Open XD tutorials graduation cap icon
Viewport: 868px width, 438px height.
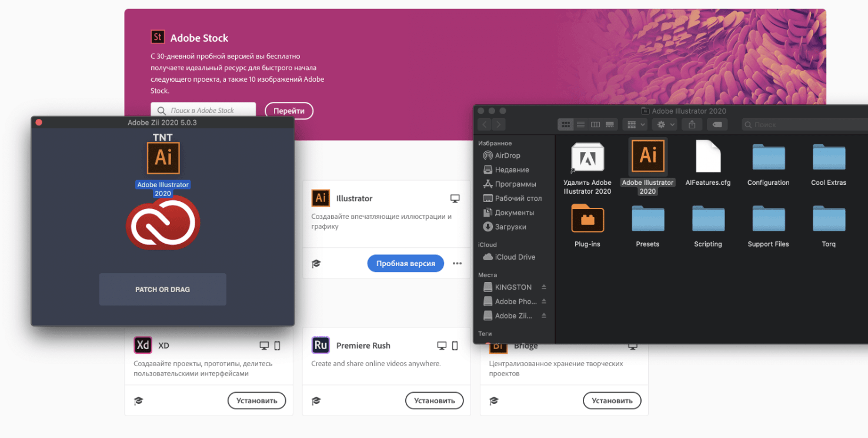(x=139, y=401)
